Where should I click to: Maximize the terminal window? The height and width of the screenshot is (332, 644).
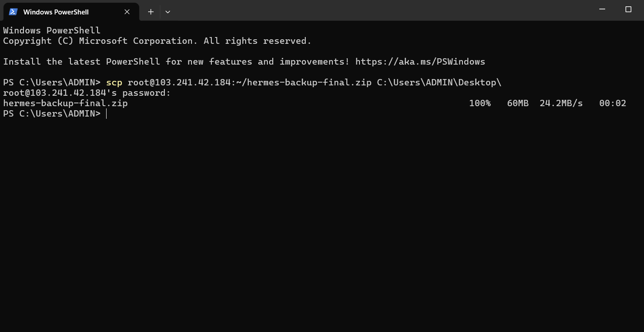pyautogui.click(x=628, y=9)
